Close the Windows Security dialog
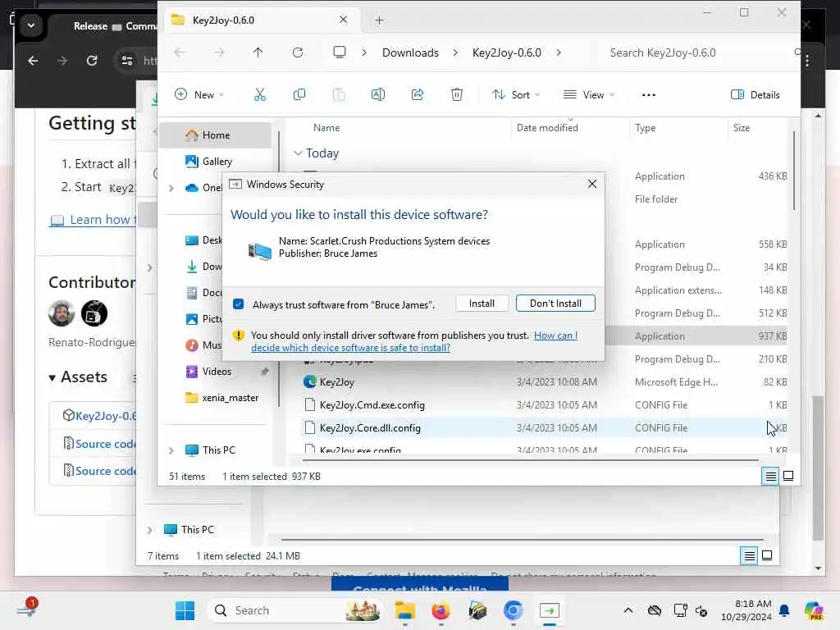 (592, 184)
